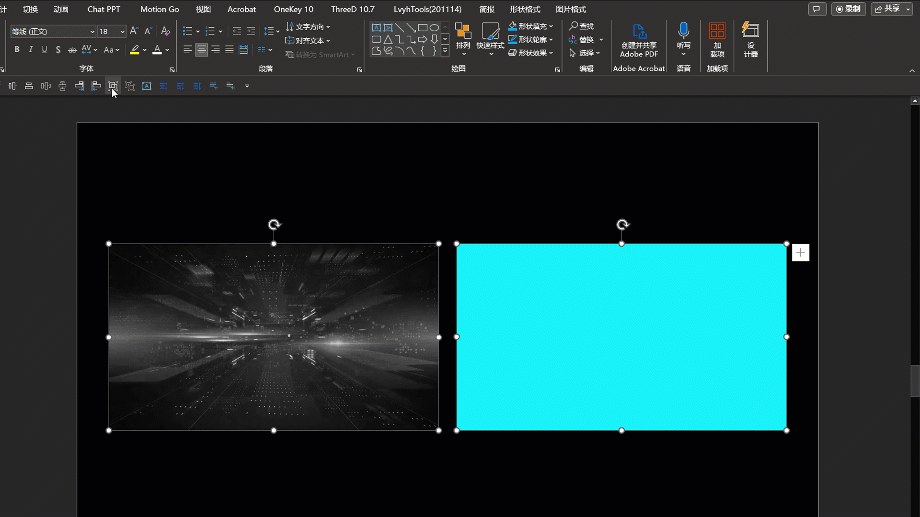Collapse the ribbon with chevron
The image size is (920, 517).
tap(912, 70)
